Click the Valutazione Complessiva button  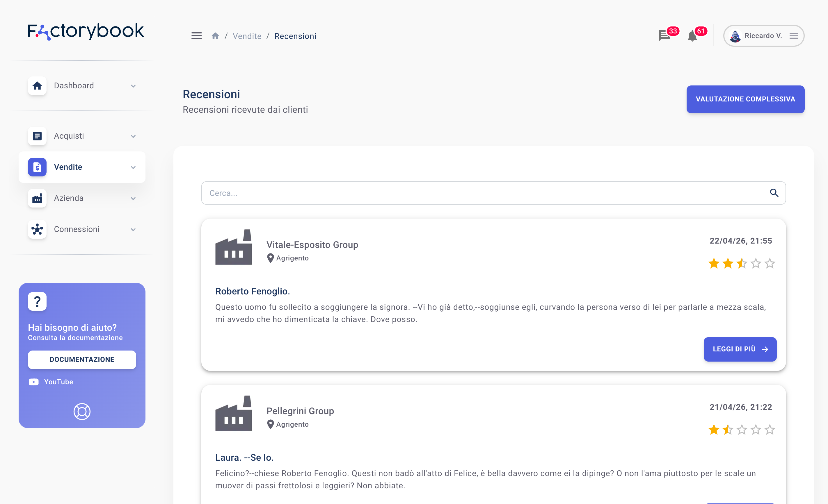coord(745,99)
